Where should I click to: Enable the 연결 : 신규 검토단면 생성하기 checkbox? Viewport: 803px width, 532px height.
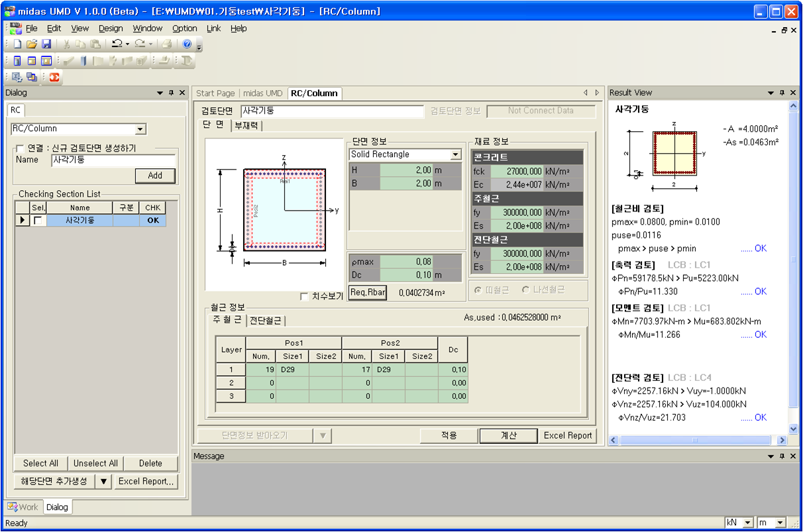(x=20, y=148)
